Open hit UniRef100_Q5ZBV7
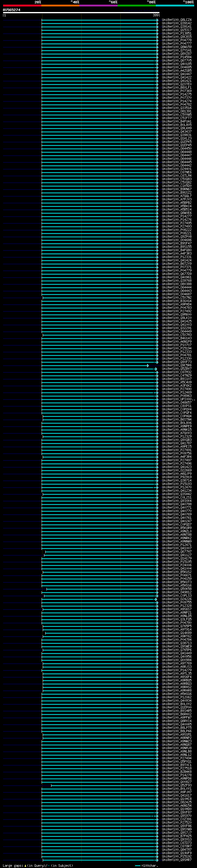197x868 pixels. (177, 369)
